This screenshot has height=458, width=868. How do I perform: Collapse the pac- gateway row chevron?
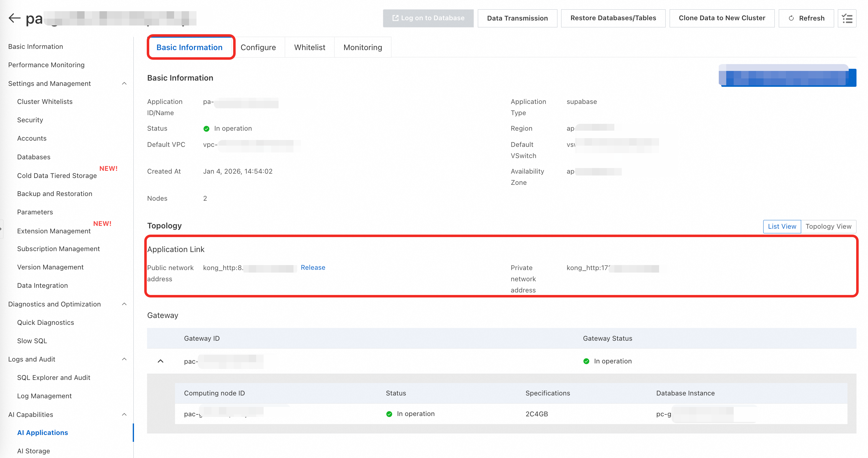pos(161,361)
